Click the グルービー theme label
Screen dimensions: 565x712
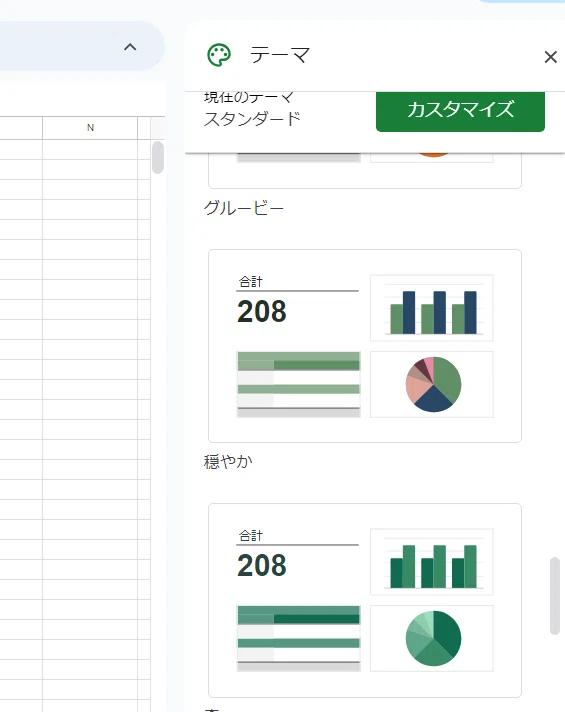[x=243, y=208]
